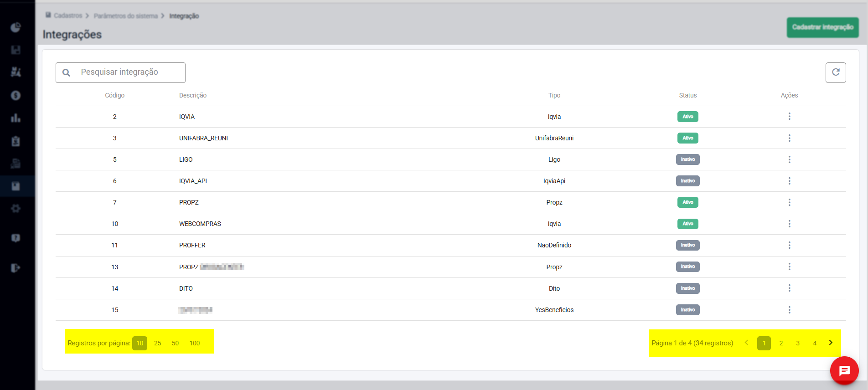The image size is (868, 390).
Task: Select 50 records per page
Action: 176,343
